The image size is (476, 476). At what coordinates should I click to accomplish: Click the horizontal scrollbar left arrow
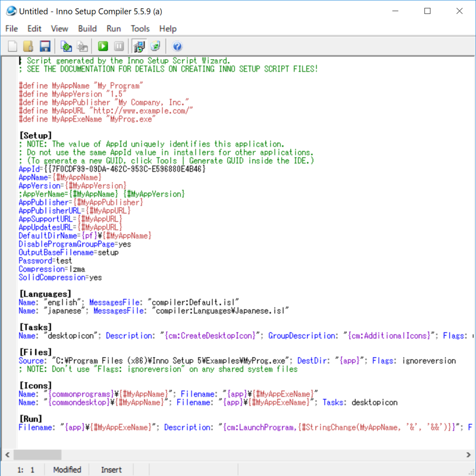(x=7, y=455)
